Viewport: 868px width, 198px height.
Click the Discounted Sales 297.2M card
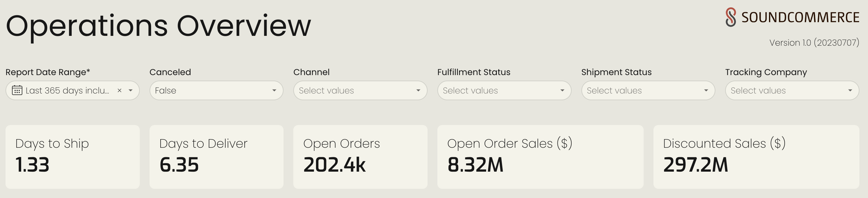(756, 157)
